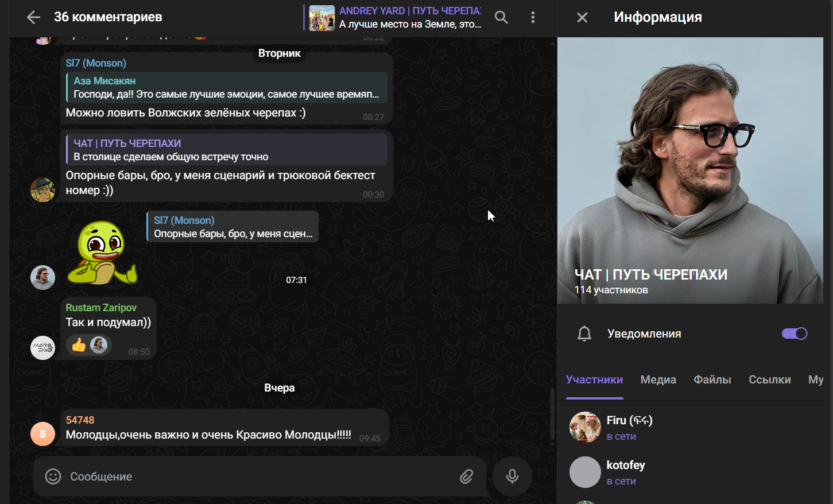The width and height of the screenshot is (833, 504).
Task: Open the Ссылки tab
Action: (x=769, y=379)
